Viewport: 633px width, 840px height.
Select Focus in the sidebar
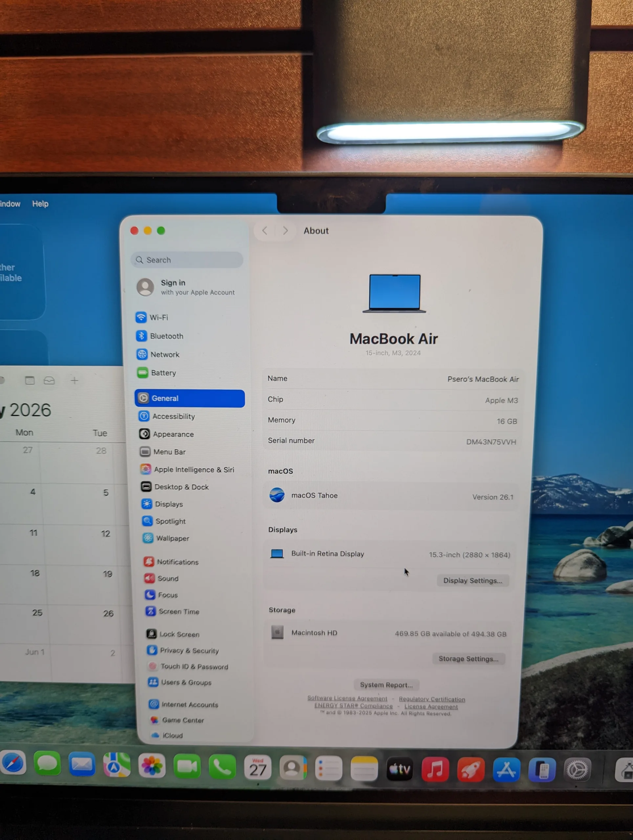pos(162,595)
